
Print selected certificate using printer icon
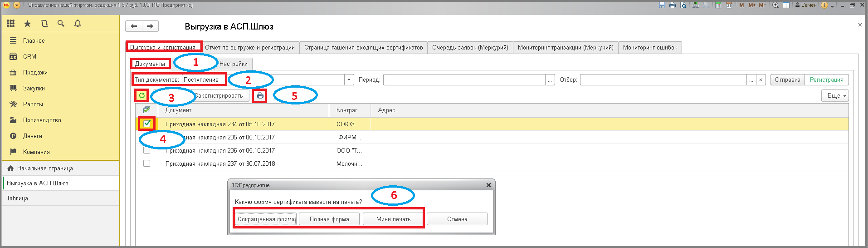point(260,96)
